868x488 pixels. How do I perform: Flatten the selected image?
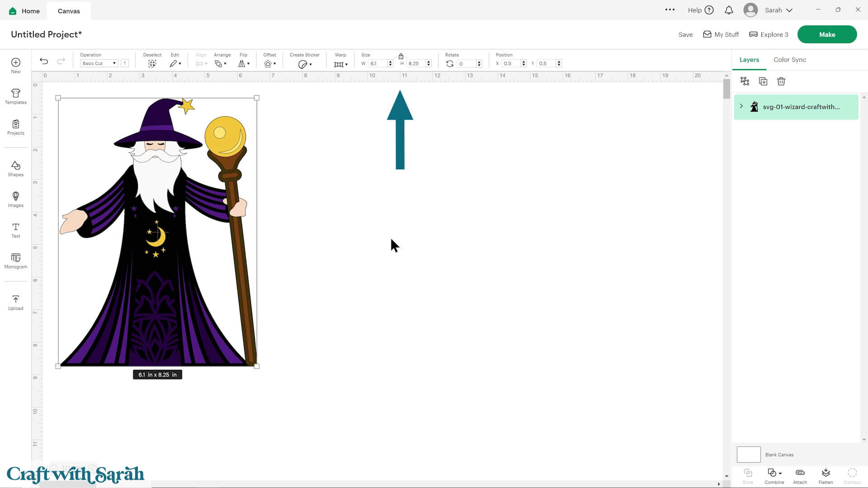(x=826, y=474)
